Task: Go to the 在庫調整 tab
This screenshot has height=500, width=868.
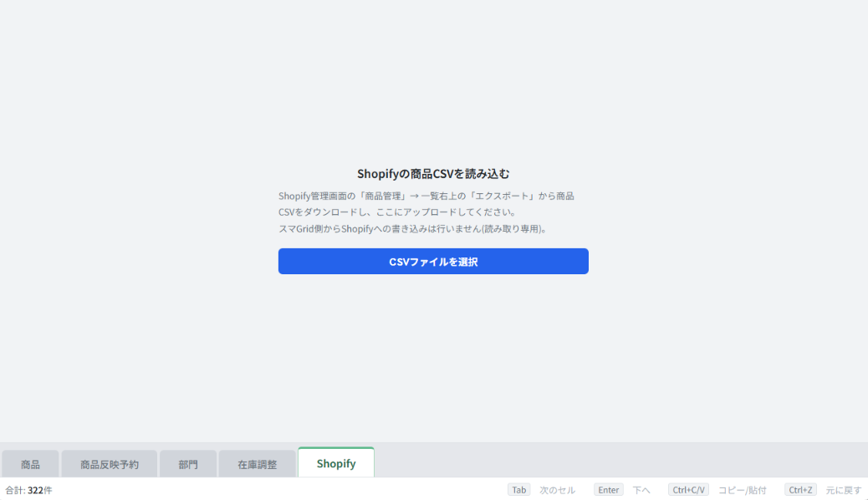Action: pyautogui.click(x=258, y=464)
